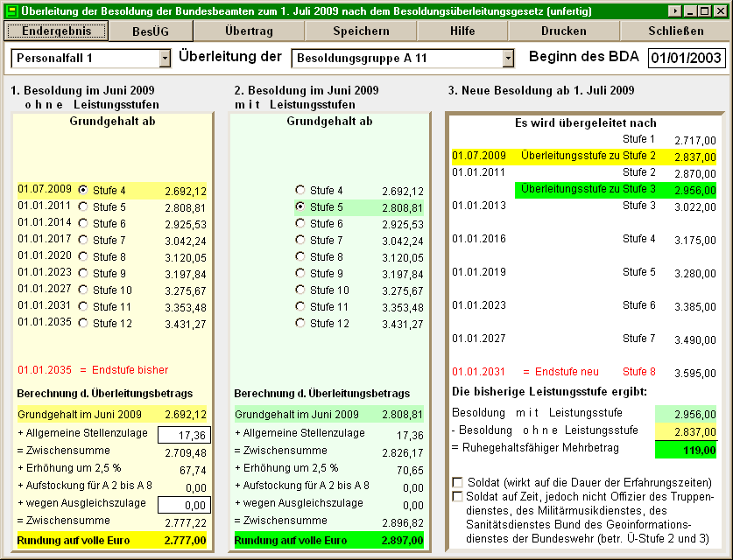Image resolution: width=733 pixels, height=560 pixels.
Task: Enable the Soldat (Erfahrungszeiten) checkbox
Action: pyautogui.click(x=458, y=482)
